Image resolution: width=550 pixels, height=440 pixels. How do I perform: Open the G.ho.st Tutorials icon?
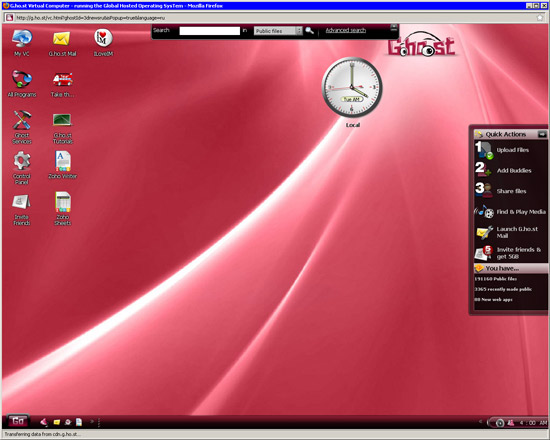62,120
